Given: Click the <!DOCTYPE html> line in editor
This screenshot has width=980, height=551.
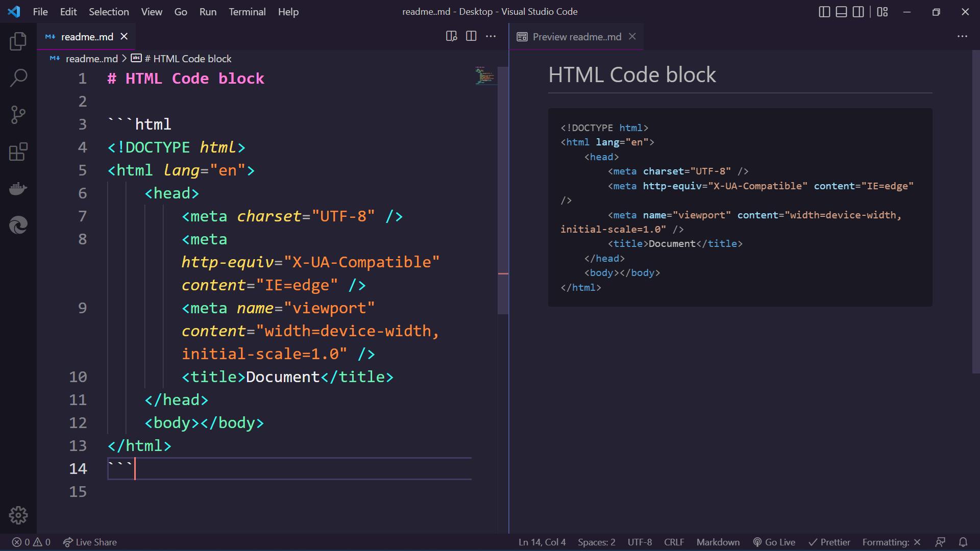Looking at the screenshot, I should pos(176,147).
